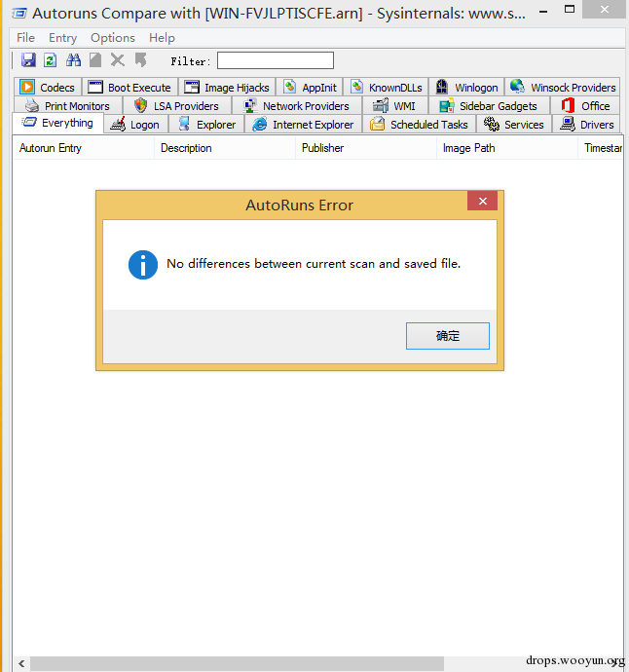
Task: Select the Everything tab
Action: coord(57,123)
